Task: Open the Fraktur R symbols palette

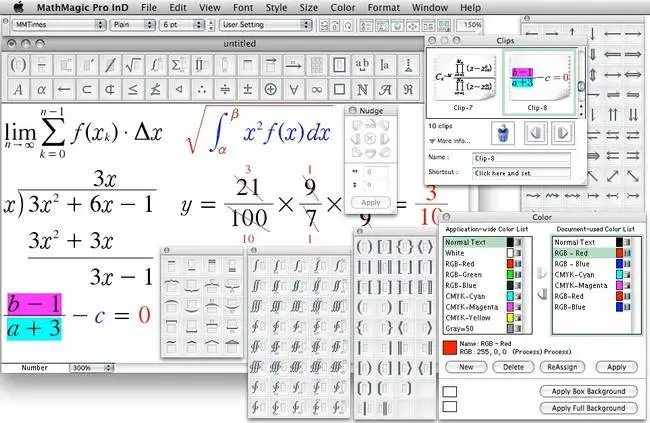Action: click(408, 89)
